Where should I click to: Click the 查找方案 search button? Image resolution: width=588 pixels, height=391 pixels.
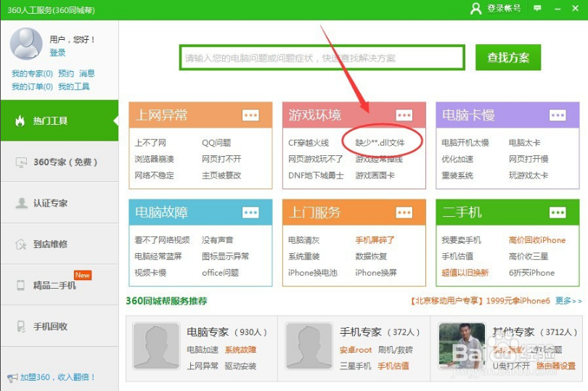click(508, 58)
